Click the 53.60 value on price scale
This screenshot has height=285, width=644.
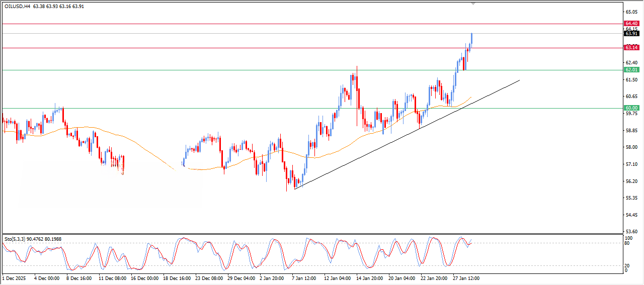tap(630, 232)
